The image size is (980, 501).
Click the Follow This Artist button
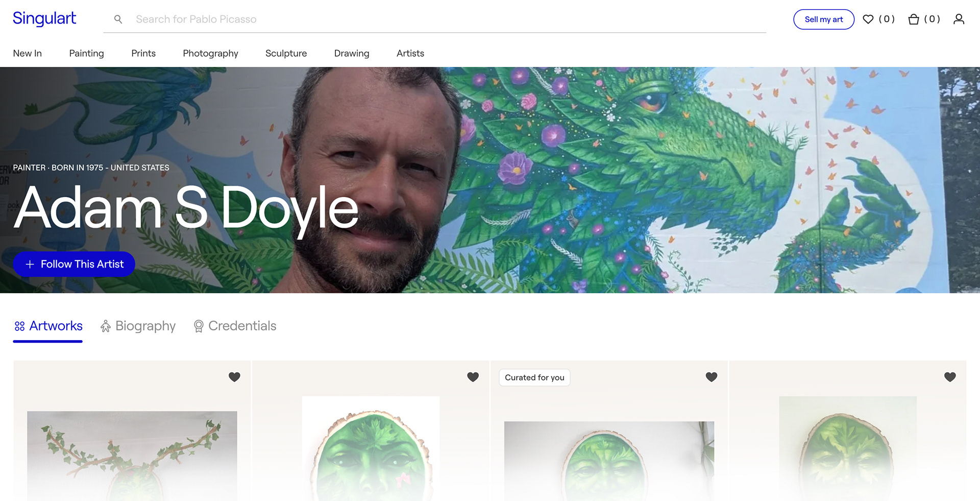coord(74,264)
